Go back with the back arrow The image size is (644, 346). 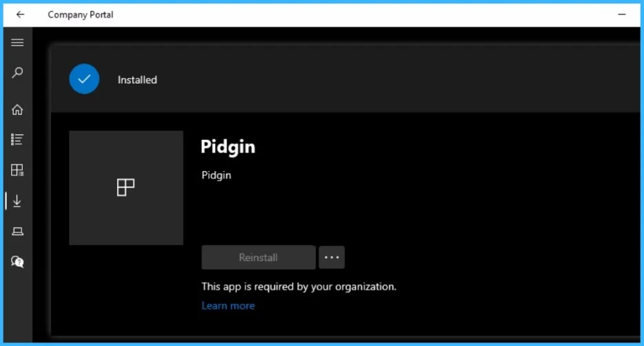coord(20,14)
